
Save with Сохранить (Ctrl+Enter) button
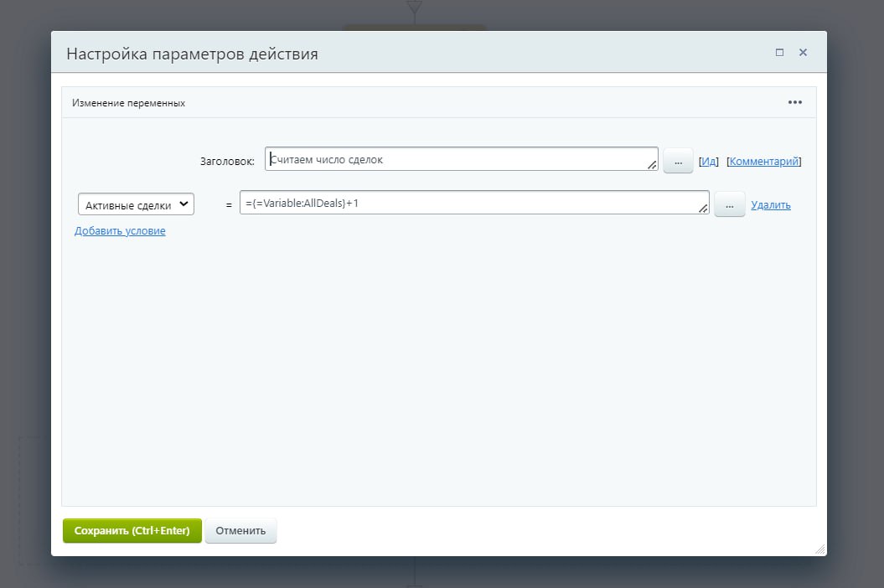pos(132,530)
